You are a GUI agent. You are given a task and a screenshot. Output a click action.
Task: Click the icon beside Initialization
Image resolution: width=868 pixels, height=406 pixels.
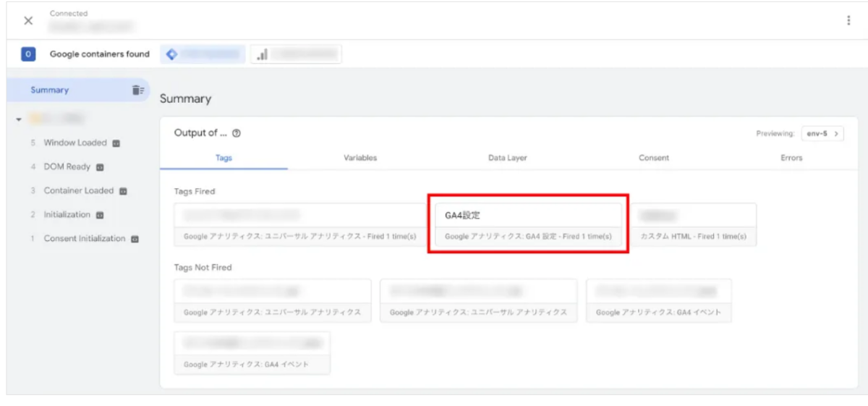point(100,215)
